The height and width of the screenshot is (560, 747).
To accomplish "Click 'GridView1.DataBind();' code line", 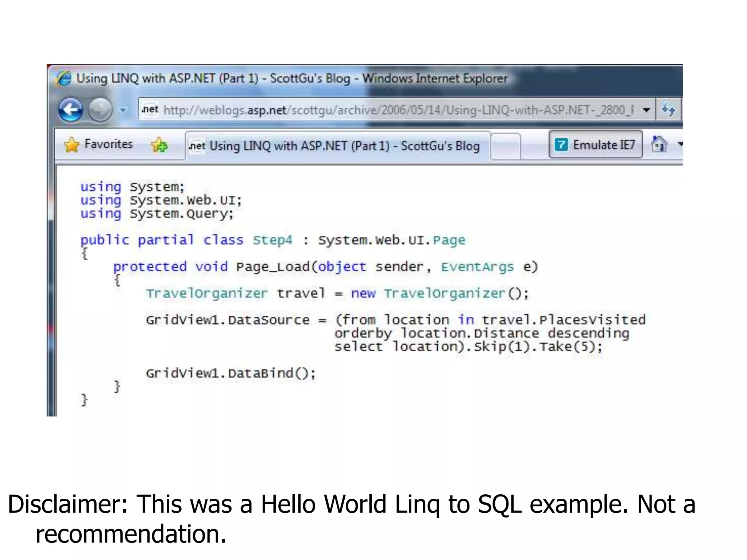I will click(231, 373).
